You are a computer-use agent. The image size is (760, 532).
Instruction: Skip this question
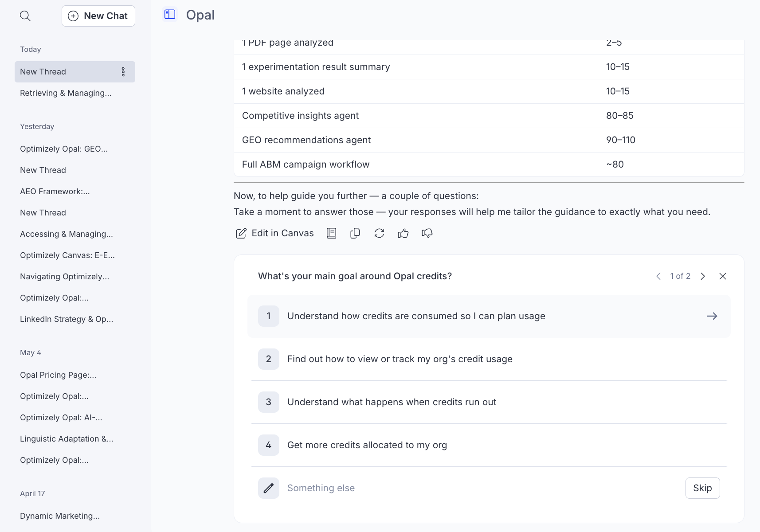coord(702,488)
